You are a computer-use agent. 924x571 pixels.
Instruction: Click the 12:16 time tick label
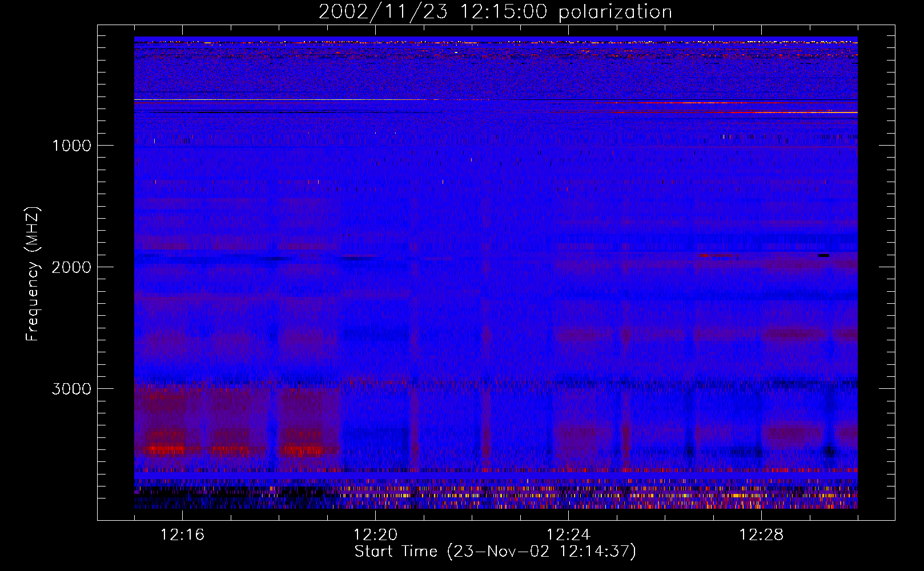182,535
